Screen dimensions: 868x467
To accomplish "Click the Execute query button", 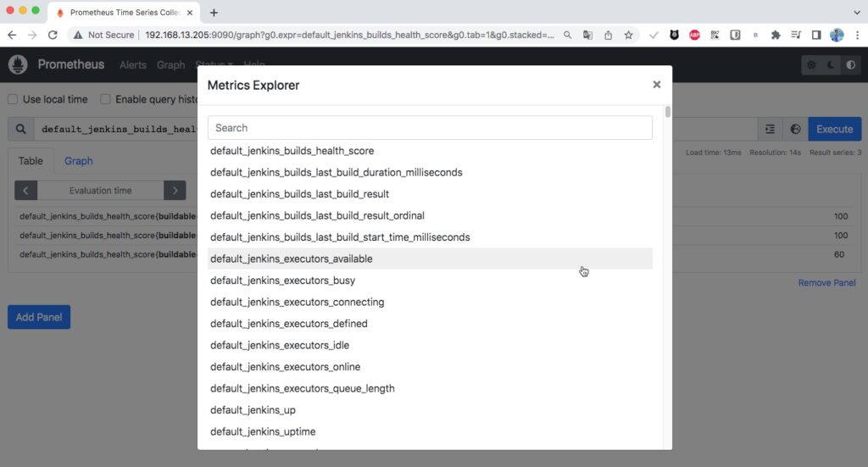I will coord(834,129).
